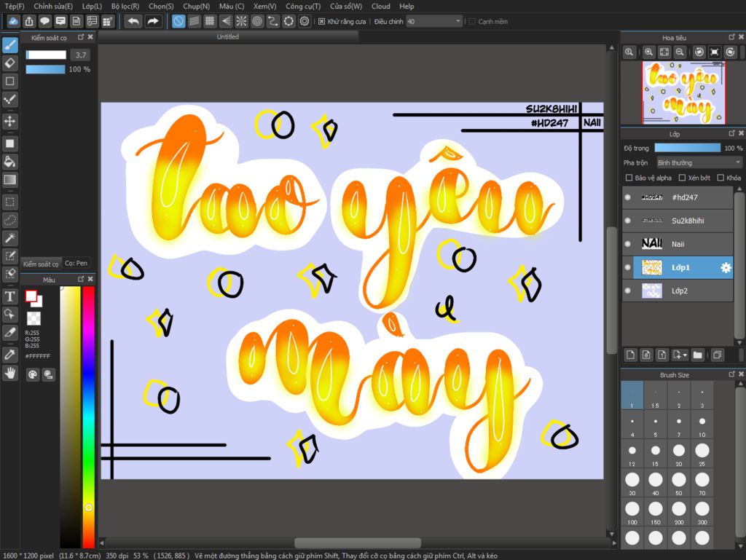Click the Untitled document tab
Viewport: 746px width, 560px height.
[228, 36]
